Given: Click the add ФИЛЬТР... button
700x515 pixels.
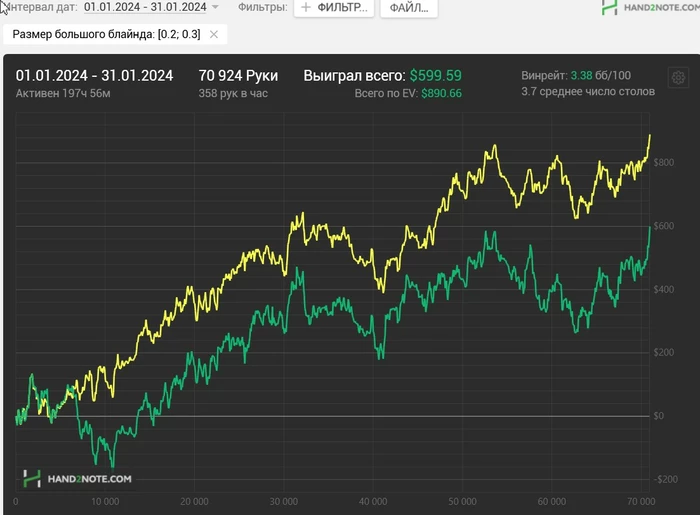Looking at the screenshot, I should tap(334, 8).
